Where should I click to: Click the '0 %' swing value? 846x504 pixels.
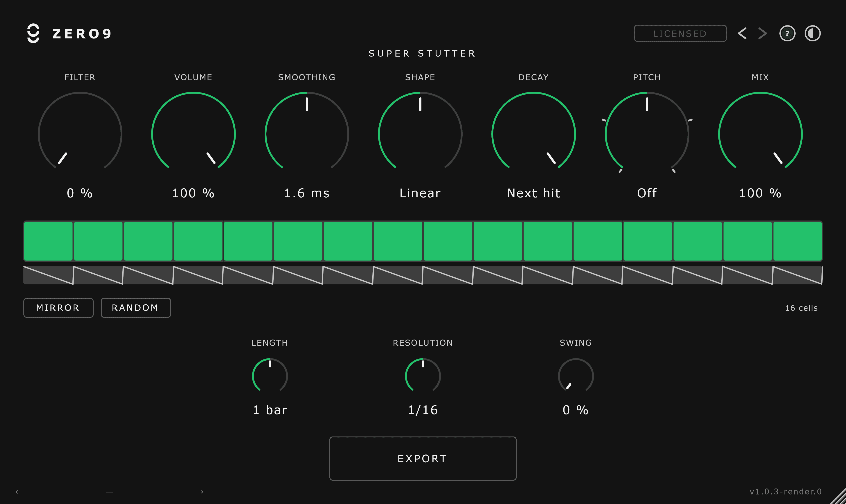click(576, 410)
